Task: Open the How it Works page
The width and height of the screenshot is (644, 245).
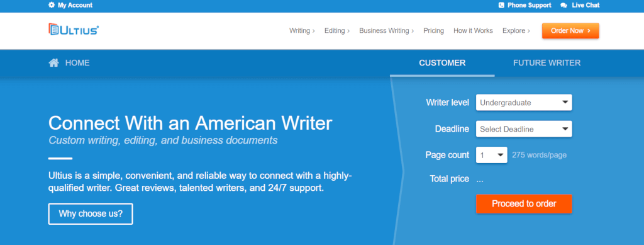Action: (x=473, y=31)
